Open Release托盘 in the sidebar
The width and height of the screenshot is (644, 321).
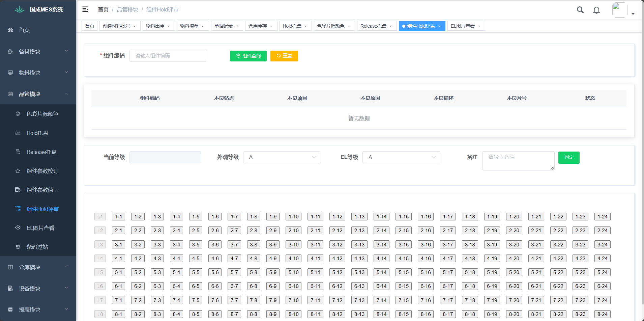tap(38, 152)
